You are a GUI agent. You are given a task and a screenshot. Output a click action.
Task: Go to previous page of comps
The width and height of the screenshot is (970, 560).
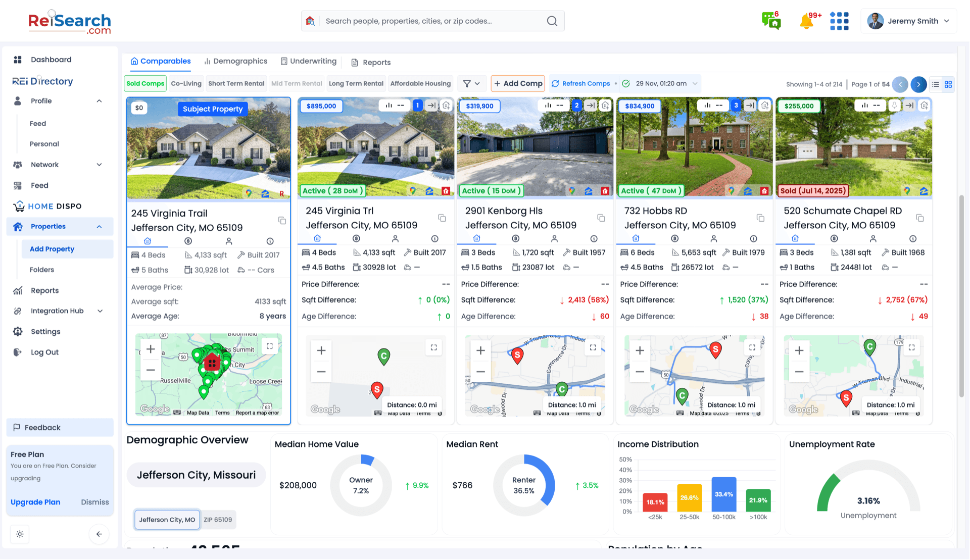click(900, 84)
